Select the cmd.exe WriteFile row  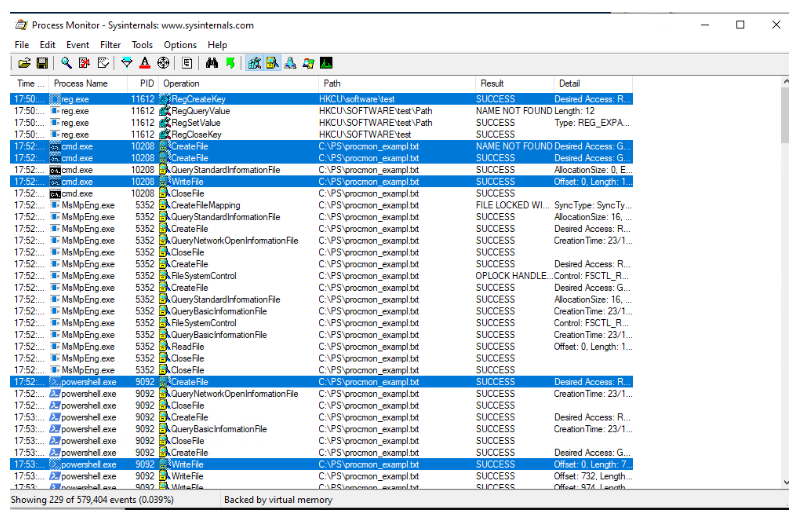click(x=321, y=181)
